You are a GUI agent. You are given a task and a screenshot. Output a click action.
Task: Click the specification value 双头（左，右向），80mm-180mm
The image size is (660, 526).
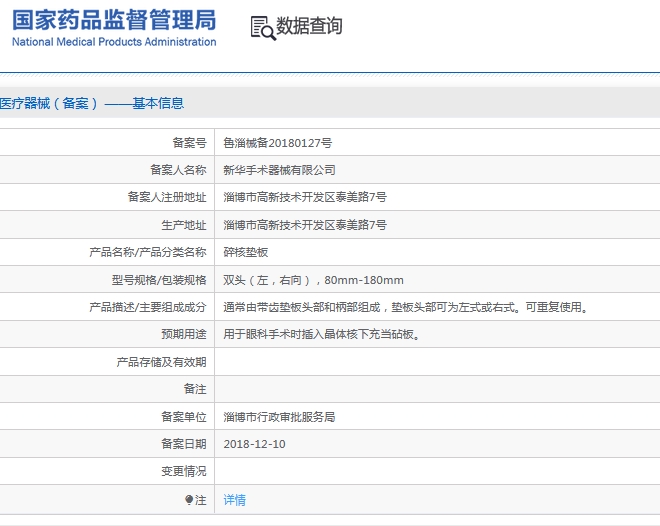tap(313, 280)
